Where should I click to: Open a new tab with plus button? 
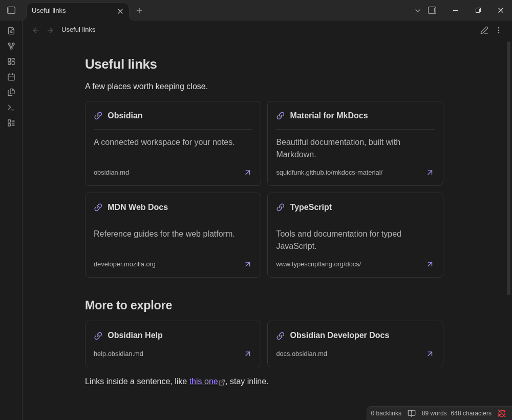[139, 11]
